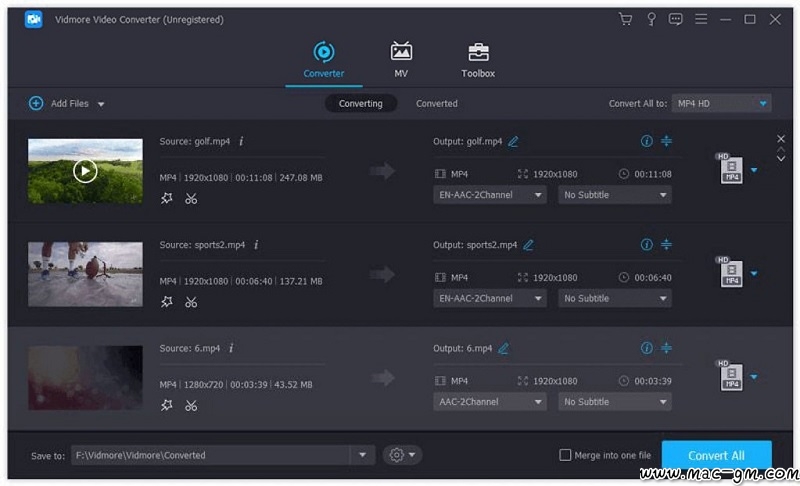Expand the Add Files dropdown arrow

(101, 104)
